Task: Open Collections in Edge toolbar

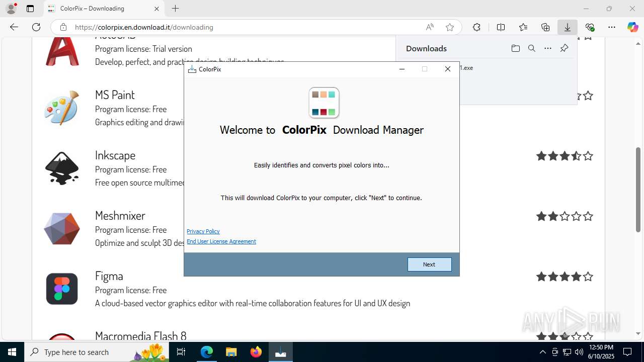Action: [545, 27]
